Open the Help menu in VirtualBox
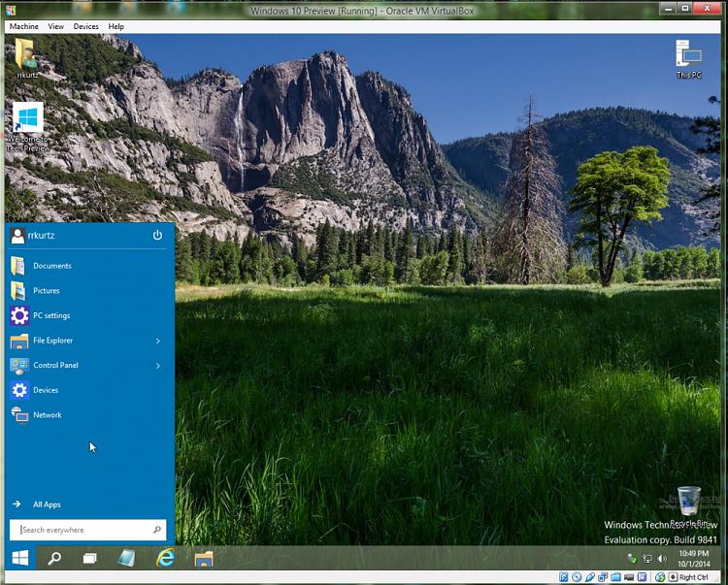 pyautogui.click(x=116, y=26)
